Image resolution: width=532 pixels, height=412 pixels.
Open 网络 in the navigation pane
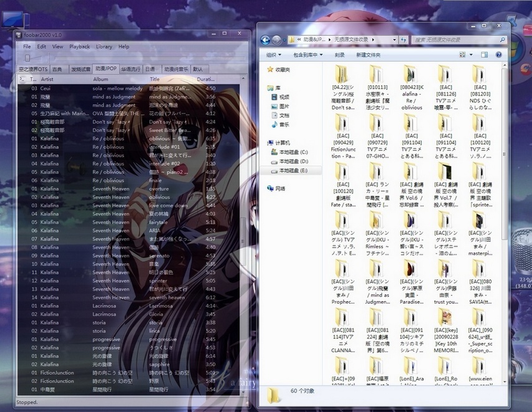[276, 188]
